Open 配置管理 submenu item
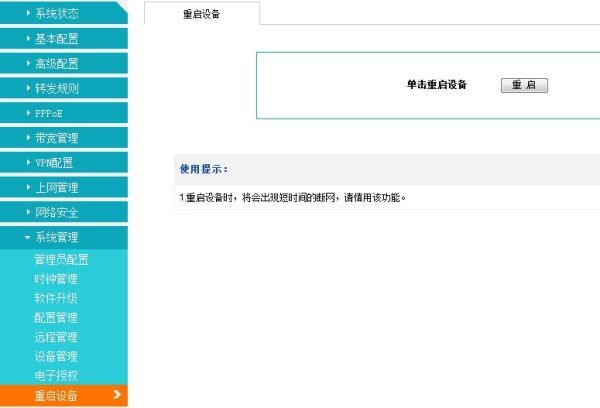 tap(56, 318)
